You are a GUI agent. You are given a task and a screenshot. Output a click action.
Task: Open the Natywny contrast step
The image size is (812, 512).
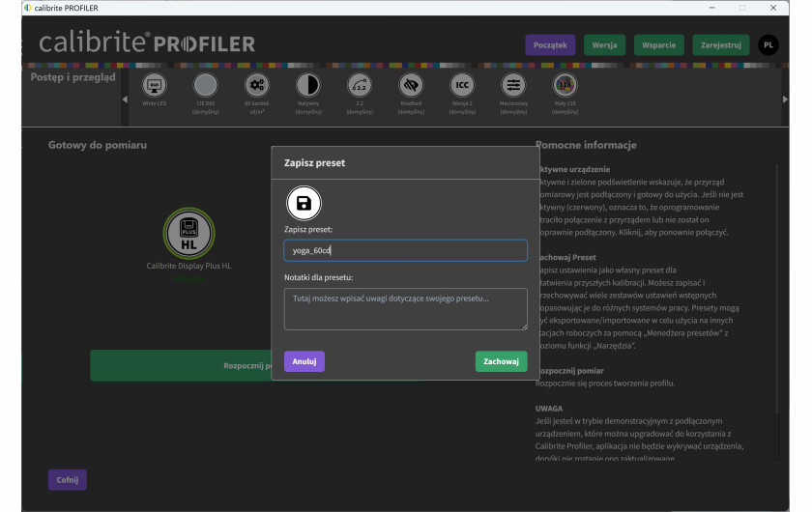(x=308, y=85)
